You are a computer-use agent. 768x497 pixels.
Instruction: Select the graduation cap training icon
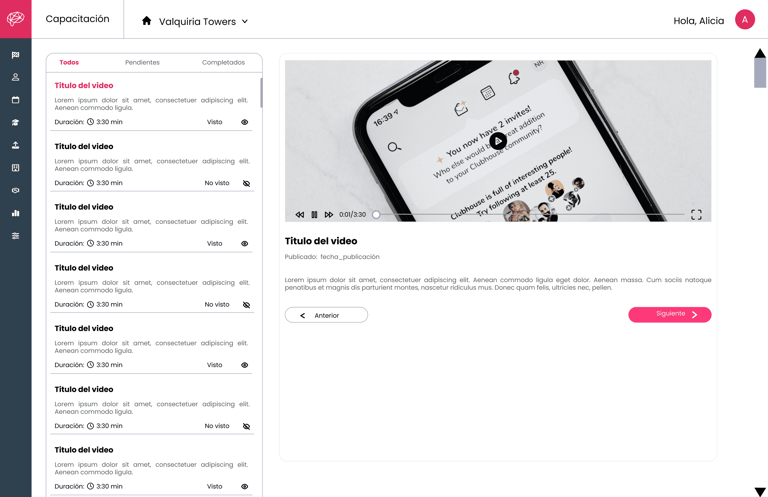(15, 122)
